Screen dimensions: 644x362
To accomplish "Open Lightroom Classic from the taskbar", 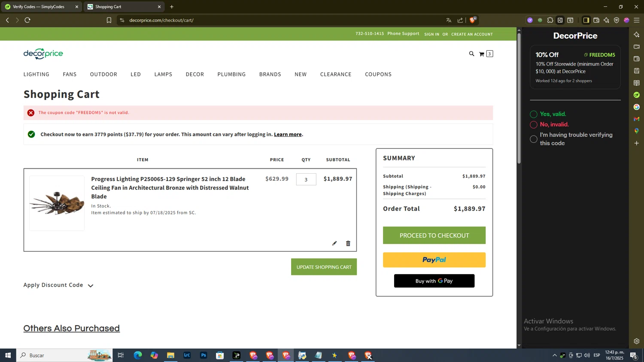I will (187, 355).
